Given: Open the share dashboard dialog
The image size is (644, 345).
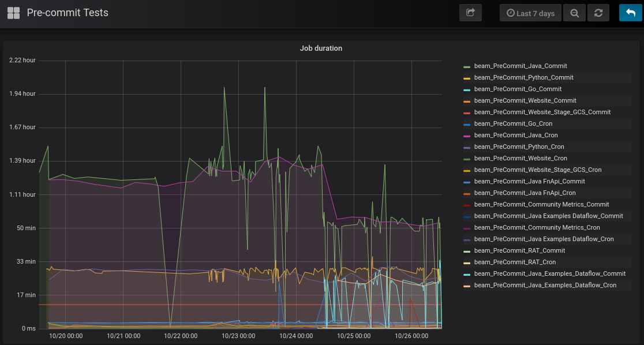Looking at the screenshot, I should pyautogui.click(x=470, y=13).
